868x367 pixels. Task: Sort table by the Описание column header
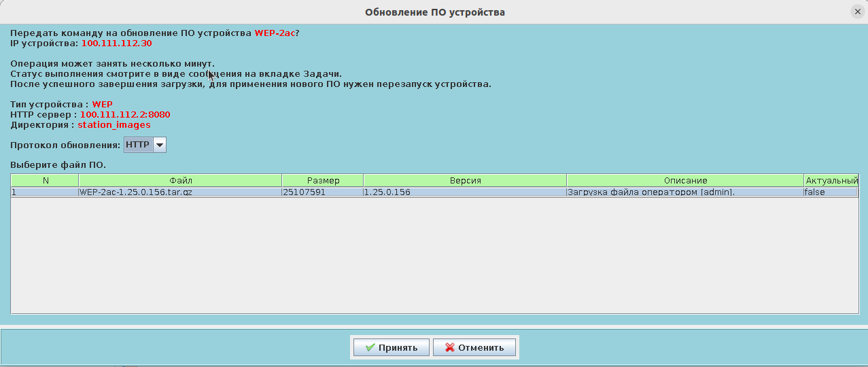pos(685,180)
